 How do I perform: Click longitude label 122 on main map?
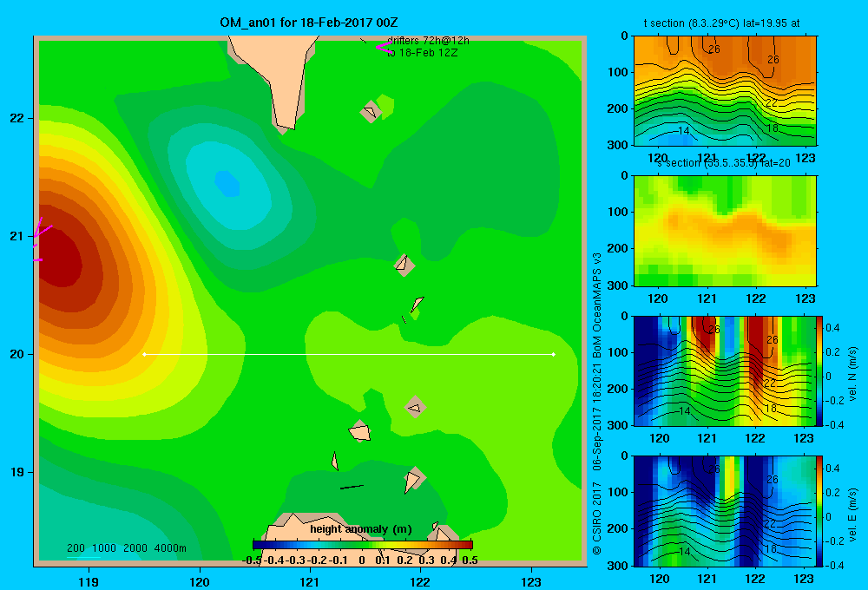pos(420,581)
